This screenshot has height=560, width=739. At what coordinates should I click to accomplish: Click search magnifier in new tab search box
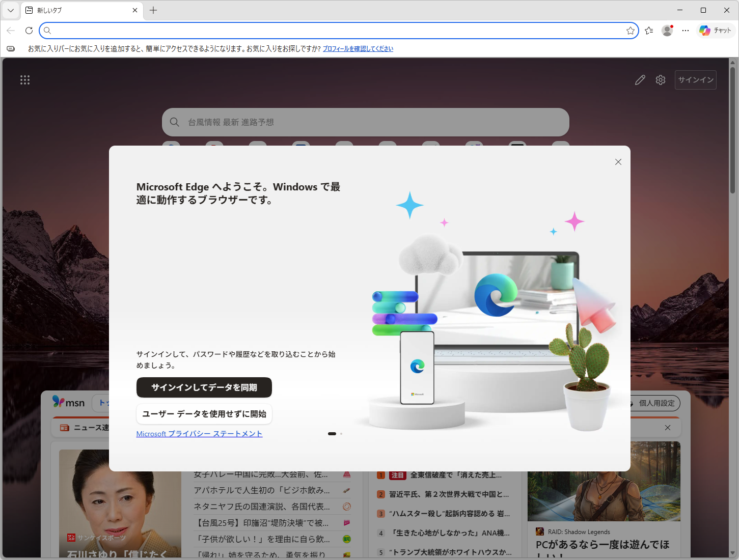click(174, 122)
